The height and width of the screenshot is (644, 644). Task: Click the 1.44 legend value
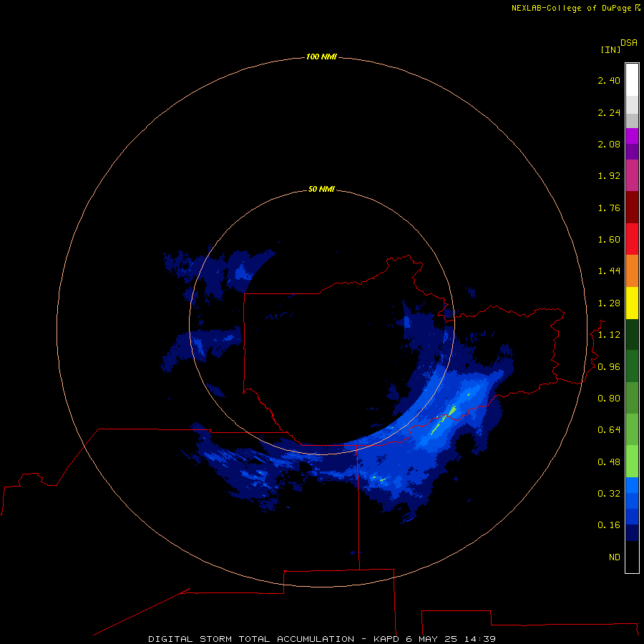point(609,270)
